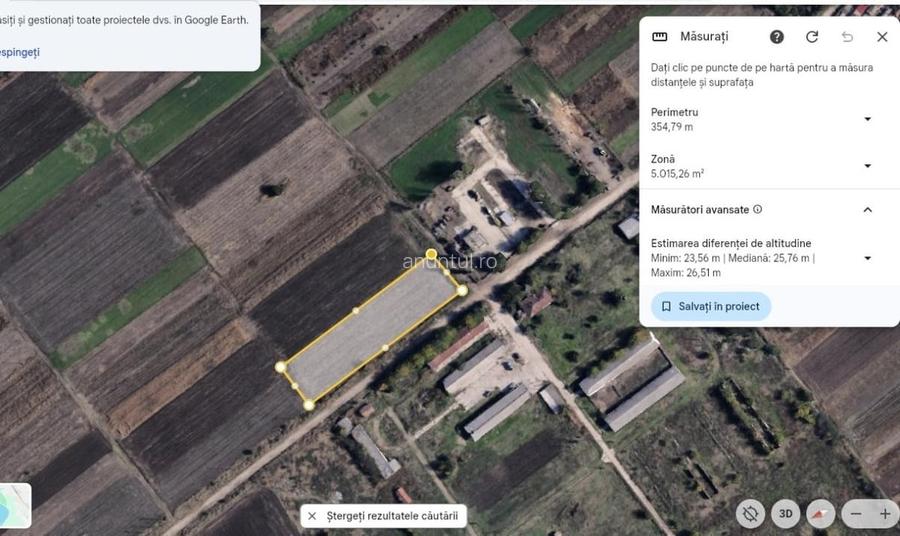
Task: Open the measure tool help icon
Action: click(x=777, y=37)
